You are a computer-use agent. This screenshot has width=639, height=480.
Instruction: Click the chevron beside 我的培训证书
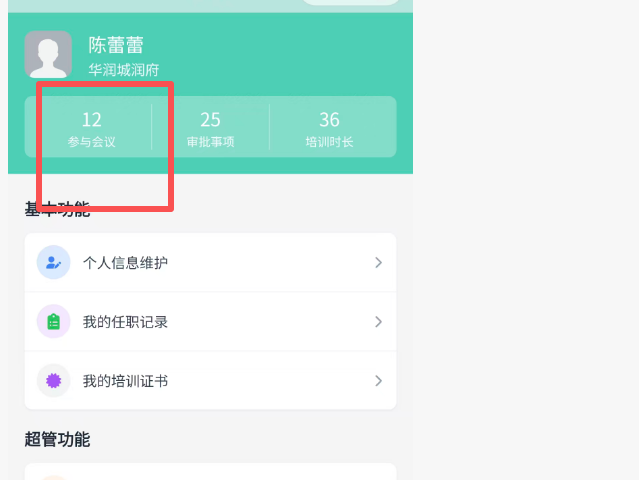tap(379, 380)
